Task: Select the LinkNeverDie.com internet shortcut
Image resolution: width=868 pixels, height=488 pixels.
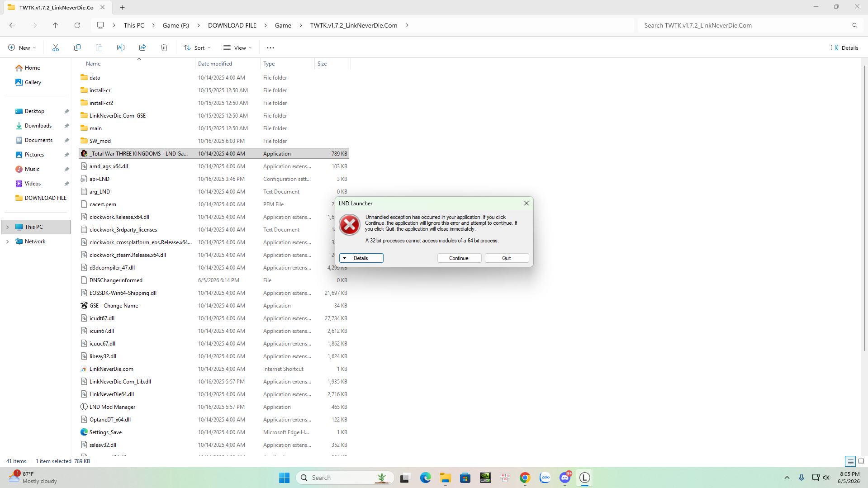Action: [x=111, y=369]
